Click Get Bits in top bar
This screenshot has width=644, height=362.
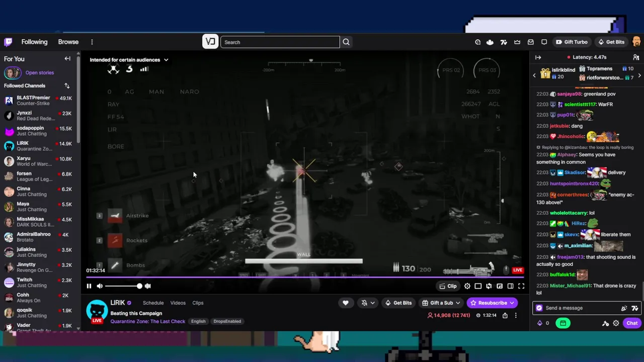tap(611, 42)
